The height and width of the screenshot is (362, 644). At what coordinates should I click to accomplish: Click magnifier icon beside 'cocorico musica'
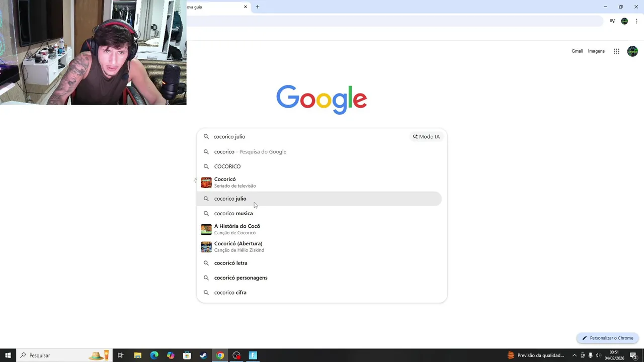pos(206,213)
